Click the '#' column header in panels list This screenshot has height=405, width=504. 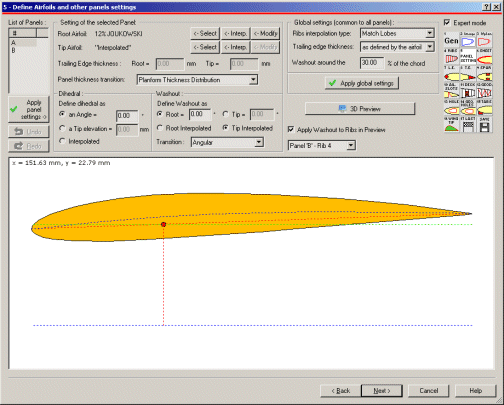[23, 33]
